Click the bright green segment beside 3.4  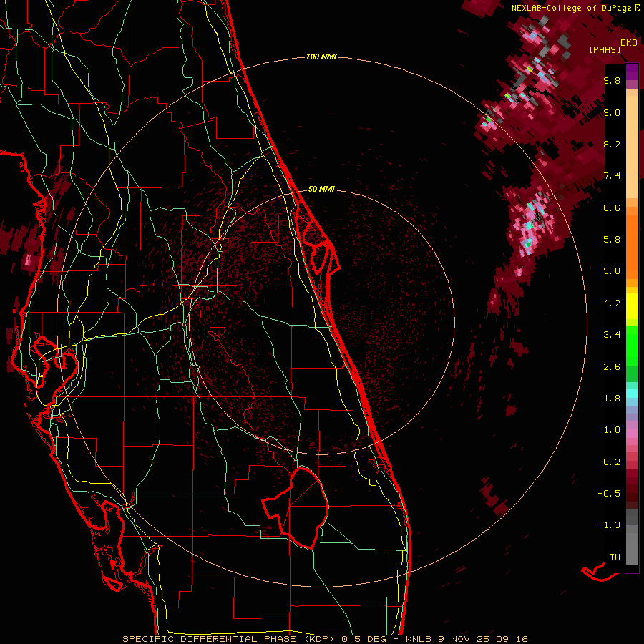(x=632, y=345)
